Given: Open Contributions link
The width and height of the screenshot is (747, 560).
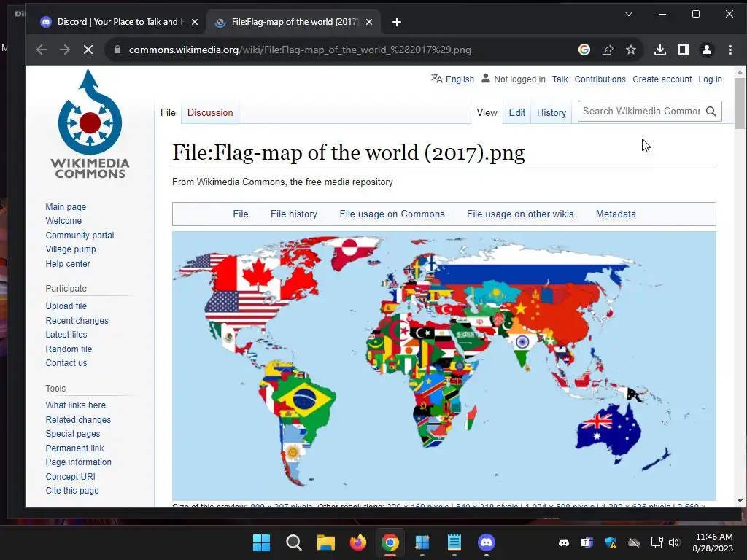Looking at the screenshot, I should [x=600, y=79].
